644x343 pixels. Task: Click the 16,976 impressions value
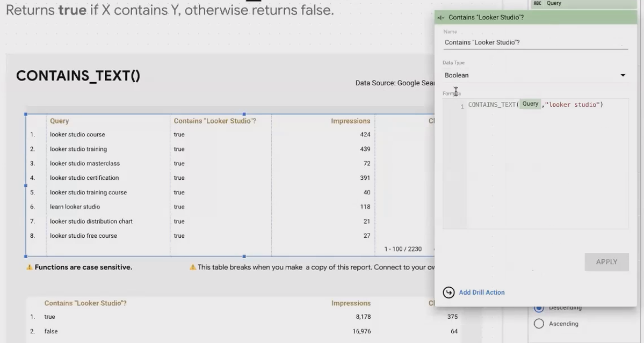pyautogui.click(x=362, y=331)
